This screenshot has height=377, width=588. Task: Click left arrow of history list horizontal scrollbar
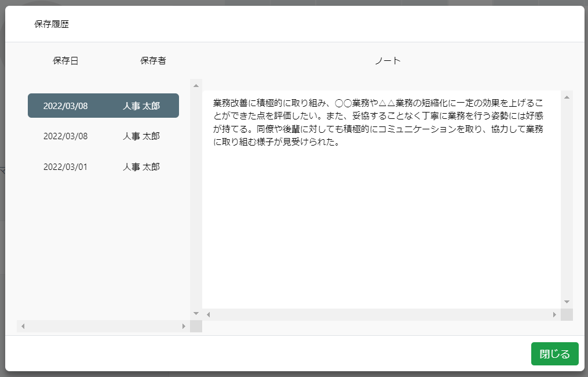23,326
